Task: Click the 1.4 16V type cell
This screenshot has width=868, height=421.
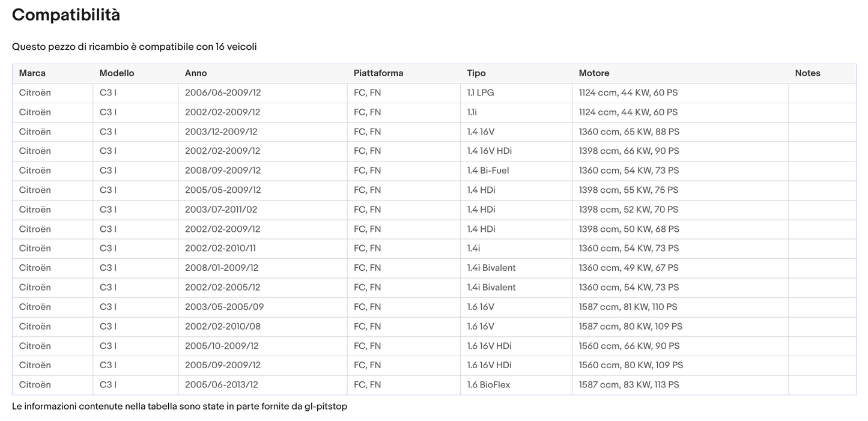Action: click(x=481, y=132)
